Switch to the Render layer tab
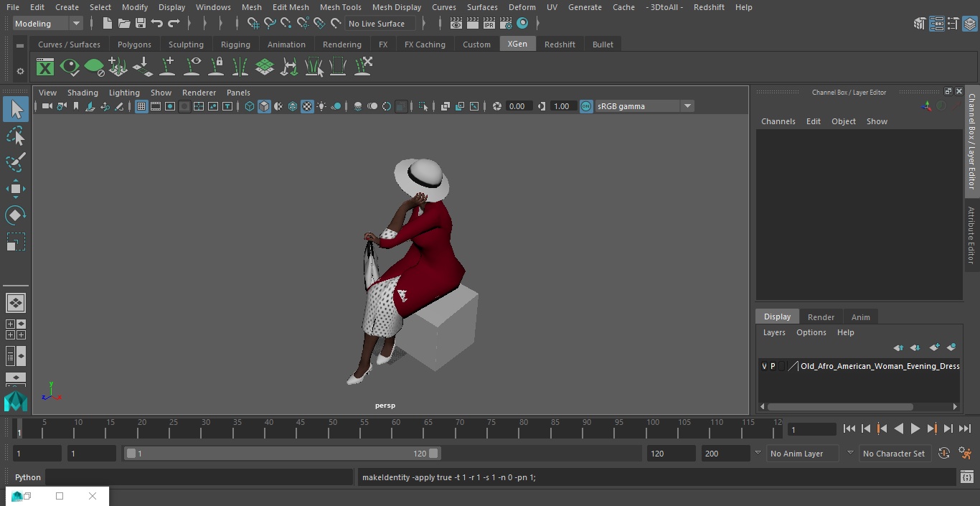Image resolution: width=980 pixels, height=506 pixels. tap(821, 317)
